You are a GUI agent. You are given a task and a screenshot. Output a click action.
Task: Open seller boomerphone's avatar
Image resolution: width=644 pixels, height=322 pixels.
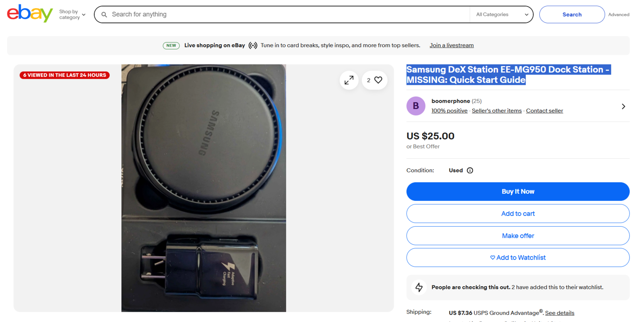[415, 106]
